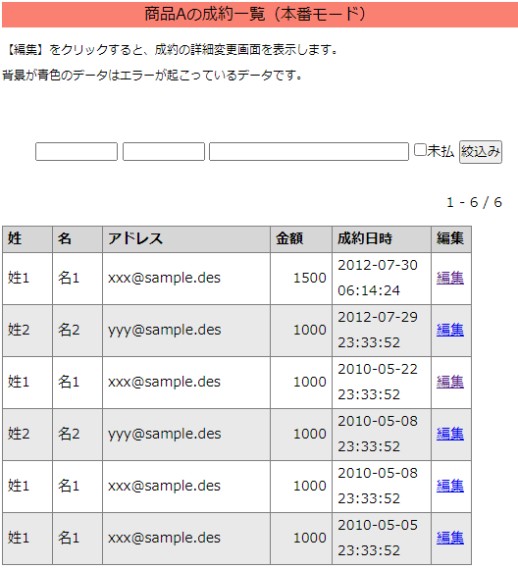Check the 未払 checkbox

(420, 150)
